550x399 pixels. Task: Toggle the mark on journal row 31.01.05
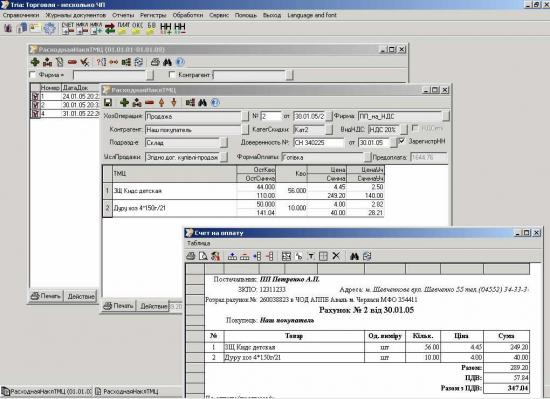35,114
